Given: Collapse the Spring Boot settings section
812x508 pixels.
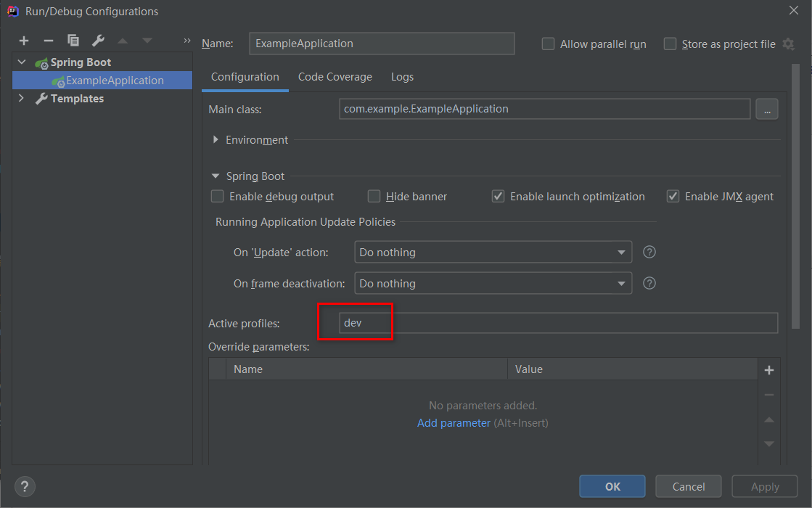Looking at the screenshot, I should click(216, 176).
